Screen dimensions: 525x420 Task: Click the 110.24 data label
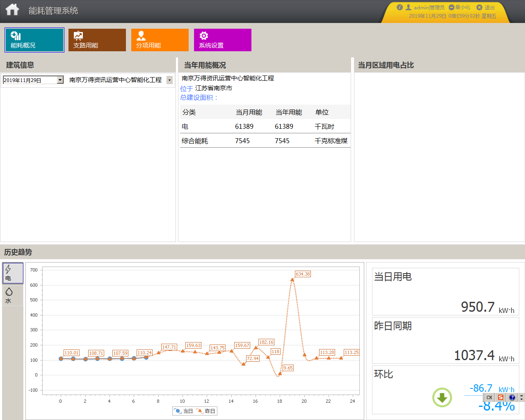144,353
